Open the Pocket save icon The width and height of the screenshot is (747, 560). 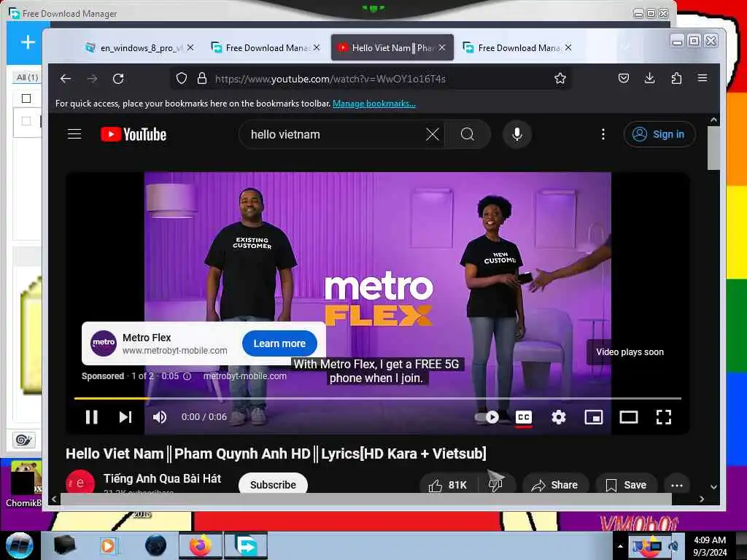[x=623, y=78]
